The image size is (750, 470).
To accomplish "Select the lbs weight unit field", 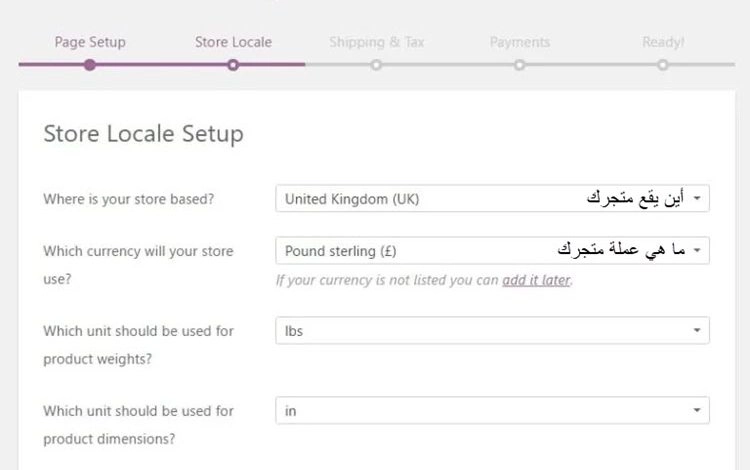I will tap(492, 330).
